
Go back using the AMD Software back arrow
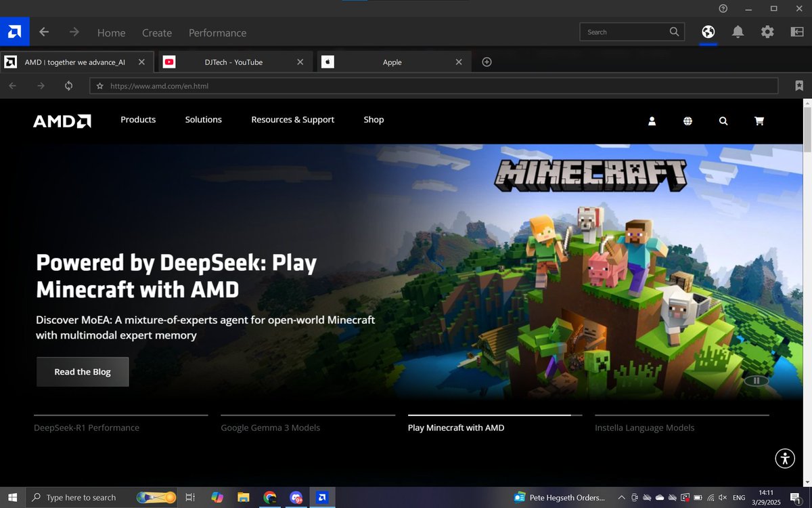[x=44, y=32]
